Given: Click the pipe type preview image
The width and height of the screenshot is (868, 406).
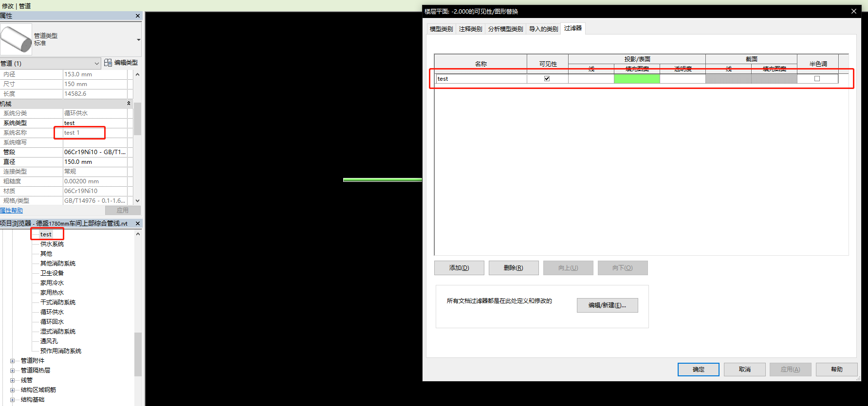Looking at the screenshot, I should point(16,39).
